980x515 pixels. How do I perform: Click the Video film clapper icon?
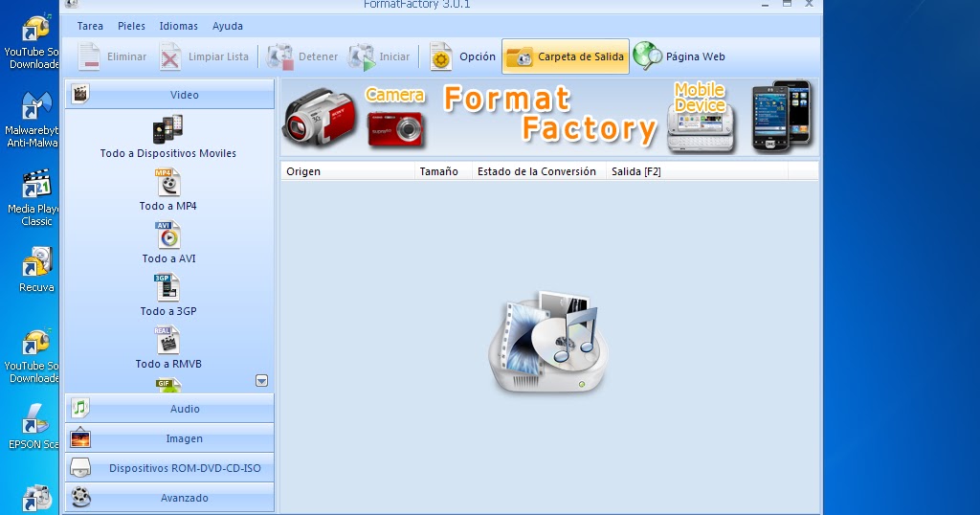click(x=80, y=94)
